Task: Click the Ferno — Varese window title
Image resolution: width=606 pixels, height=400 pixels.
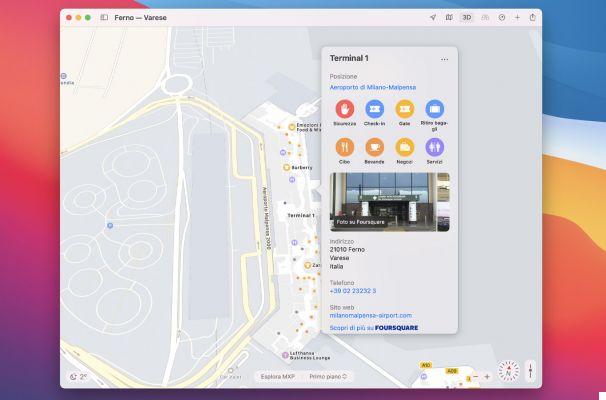Action: 141,18
